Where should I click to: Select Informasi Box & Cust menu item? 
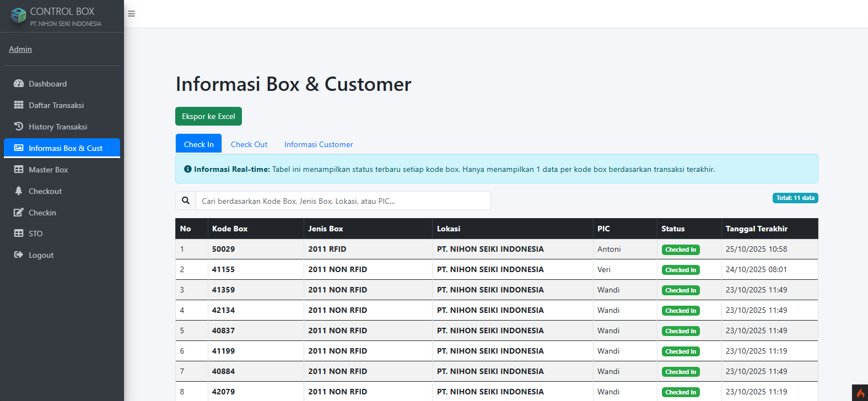coord(65,148)
